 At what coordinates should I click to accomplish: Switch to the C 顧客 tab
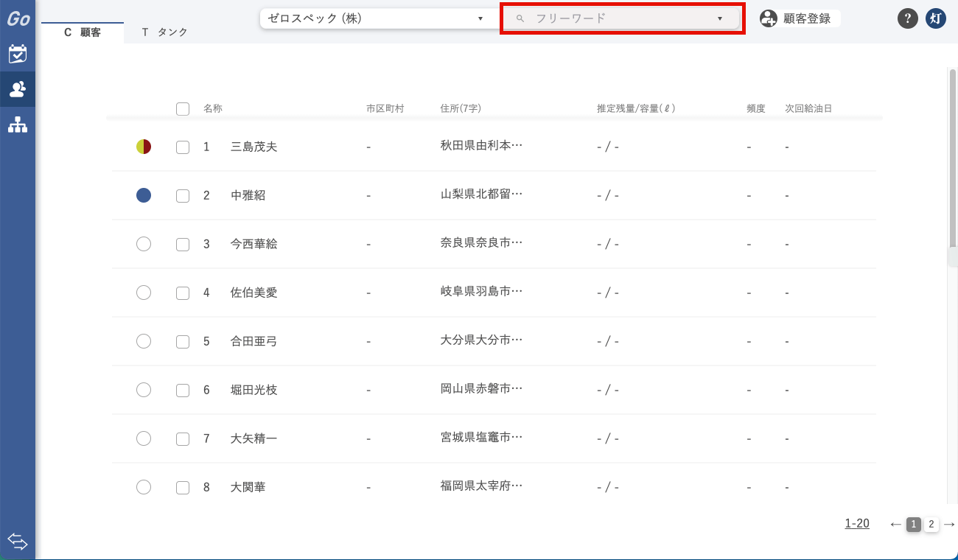tap(83, 32)
